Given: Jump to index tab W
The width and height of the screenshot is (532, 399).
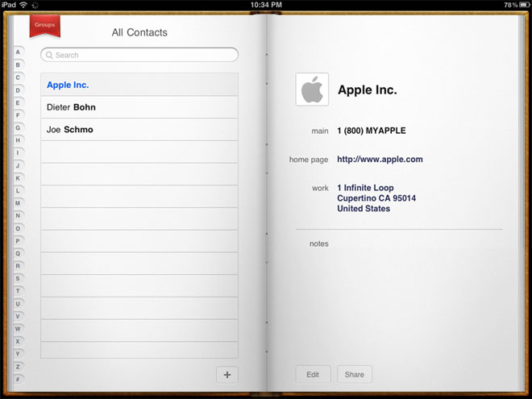Looking at the screenshot, I should coord(18,329).
